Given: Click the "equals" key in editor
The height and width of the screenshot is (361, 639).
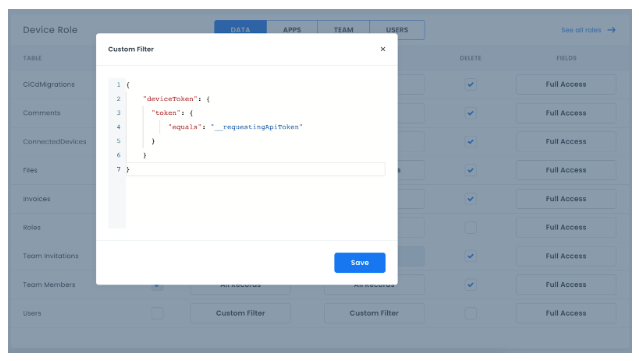Looking at the screenshot, I should 185,127.
